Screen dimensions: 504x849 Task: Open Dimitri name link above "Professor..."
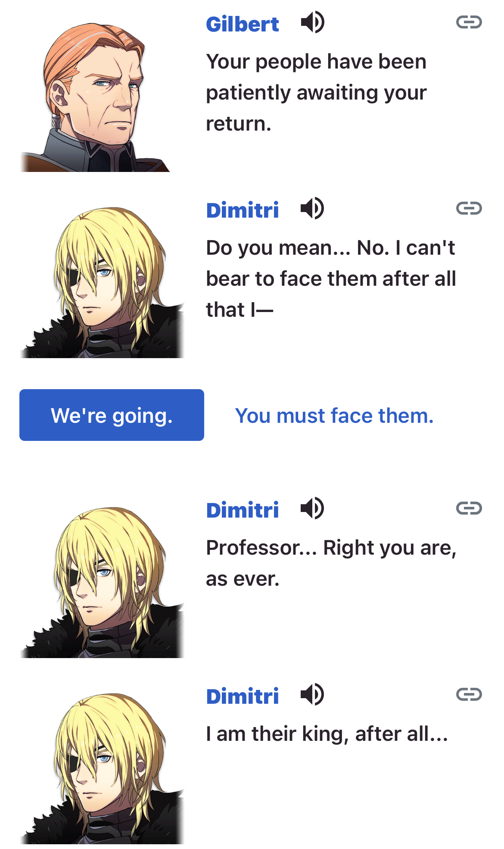click(243, 510)
